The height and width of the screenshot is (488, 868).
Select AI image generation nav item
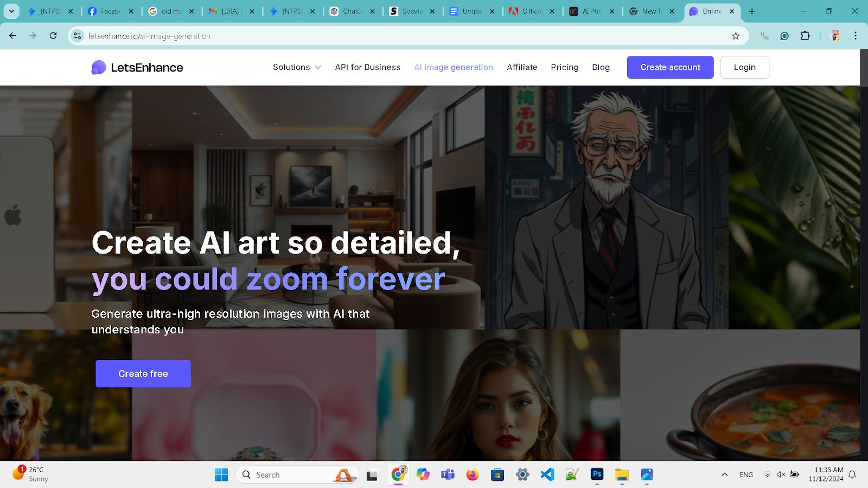tap(454, 67)
